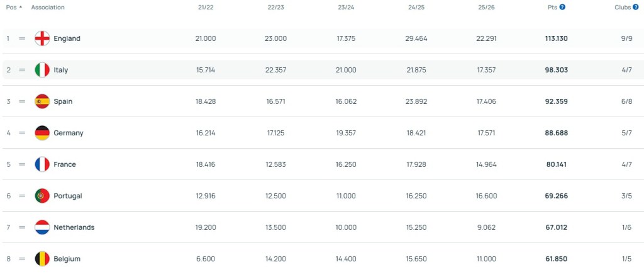Click the Association column header
The width and height of the screenshot is (644, 274).
tap(48, 8)
